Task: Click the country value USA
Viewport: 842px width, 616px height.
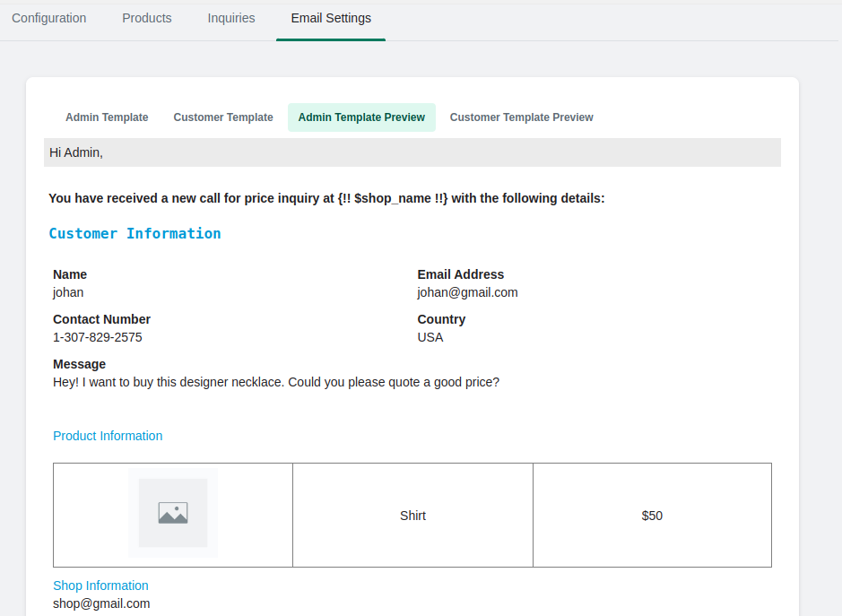Action: (x=430, y=337)
